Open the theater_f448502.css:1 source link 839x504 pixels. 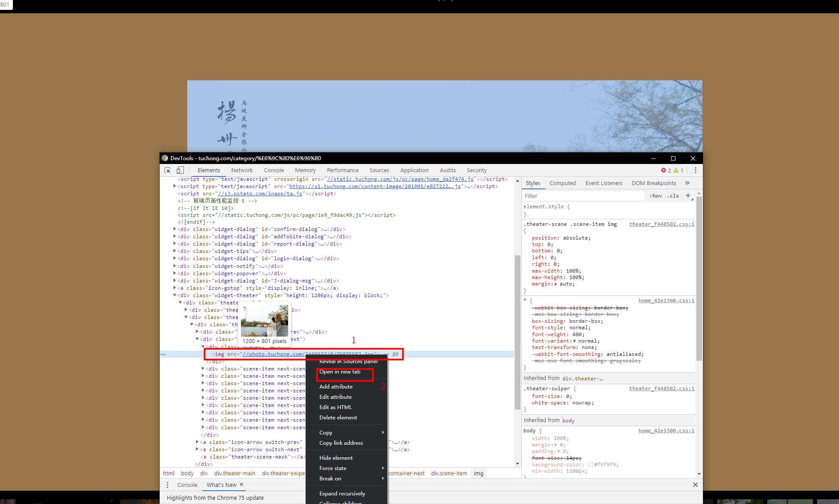661,224
